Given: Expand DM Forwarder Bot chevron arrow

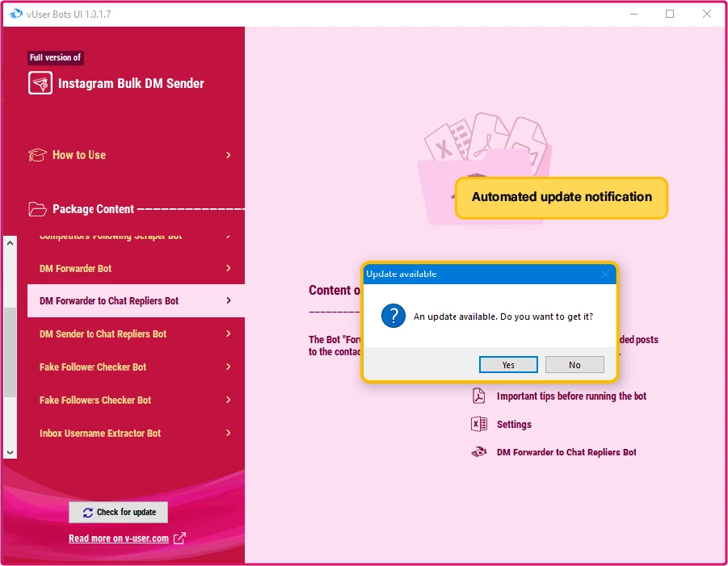Looking at the screenshot, I should [228, 268].
